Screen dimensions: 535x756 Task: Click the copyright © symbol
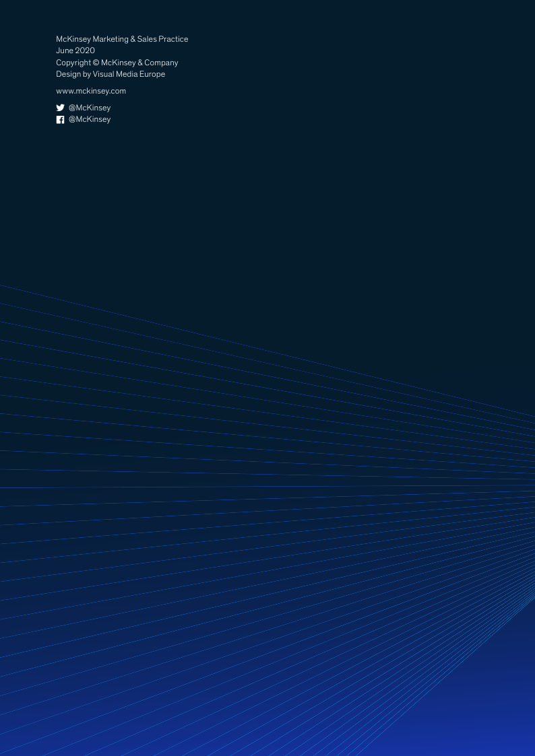[x=94, y=63]
